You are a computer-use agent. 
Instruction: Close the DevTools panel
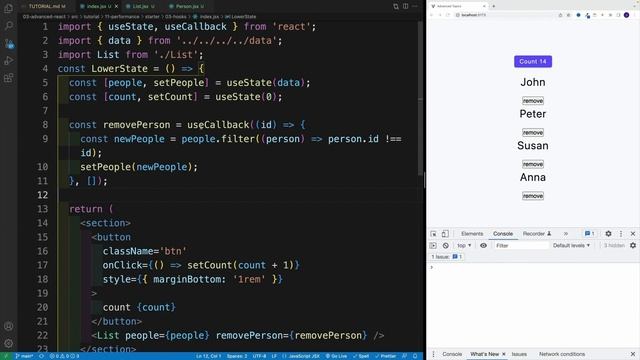633,234
